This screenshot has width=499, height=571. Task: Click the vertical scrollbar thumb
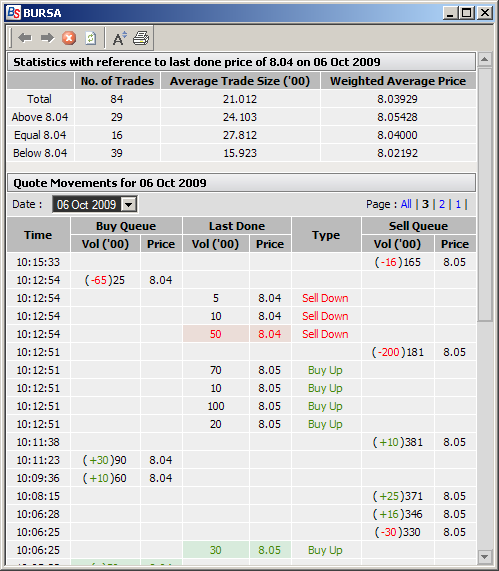point(484,194)
